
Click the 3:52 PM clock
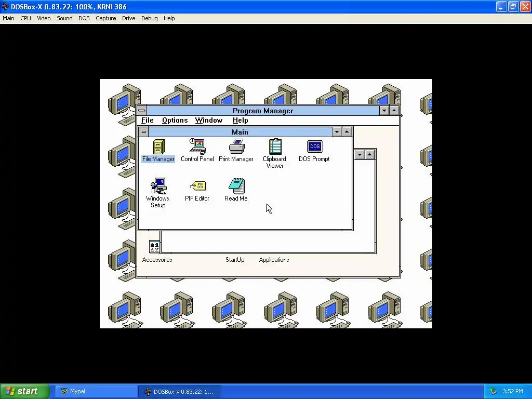pyautogui.click(x=513, y=391)
